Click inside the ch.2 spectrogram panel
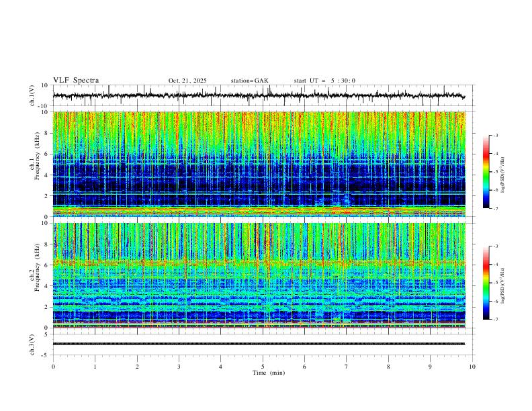Image resolution: width=532 pixels, height=411 pixels. (259, 275)
